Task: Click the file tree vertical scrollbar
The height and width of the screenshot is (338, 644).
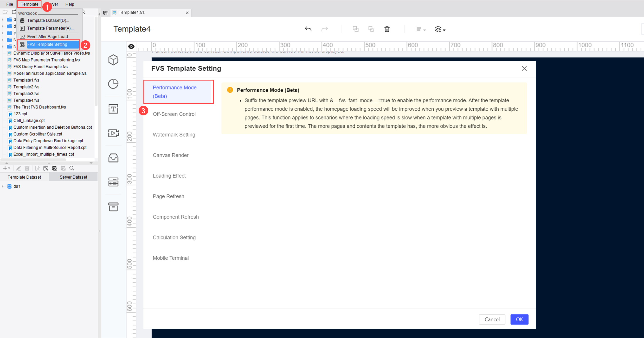Action: coord(96,61)
